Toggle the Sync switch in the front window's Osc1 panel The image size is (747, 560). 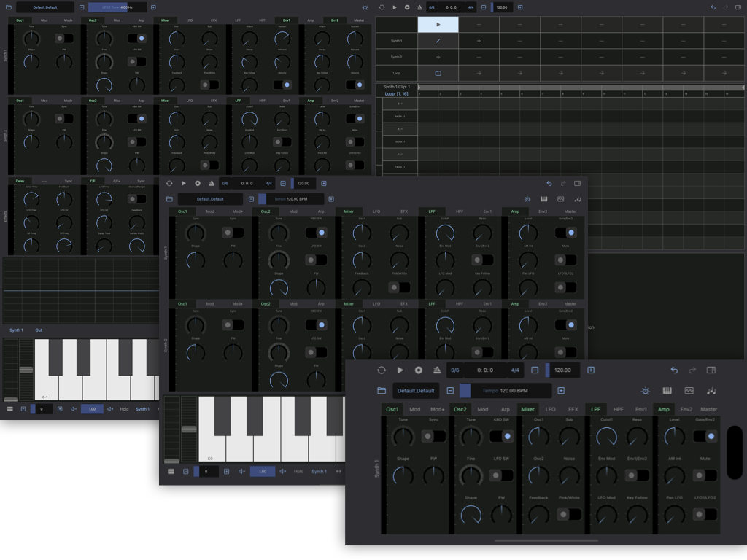(x=433, y=436)
